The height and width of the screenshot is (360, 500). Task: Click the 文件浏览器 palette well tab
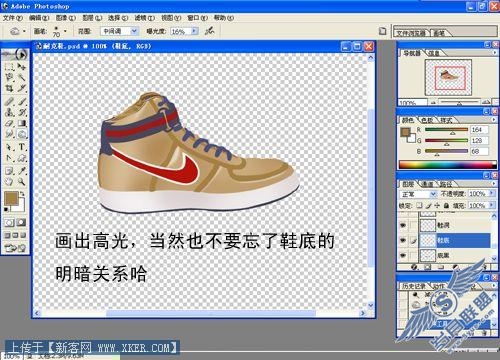(412, 33)
